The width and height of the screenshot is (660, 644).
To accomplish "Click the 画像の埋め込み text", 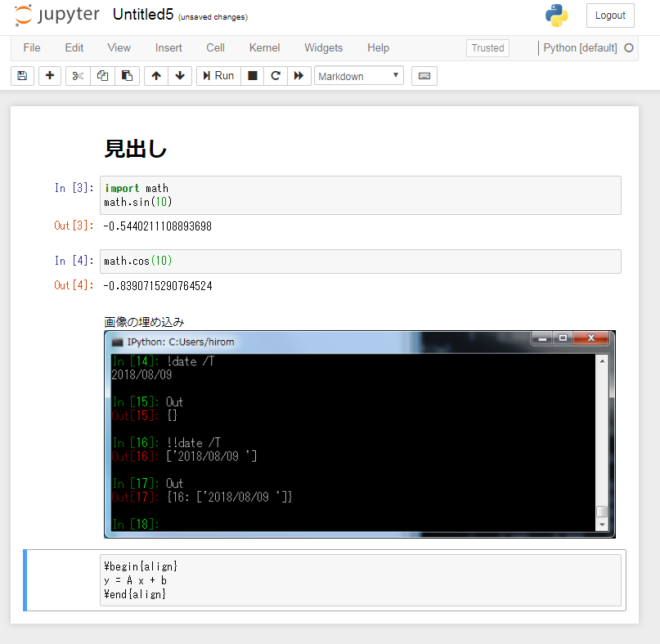I will pyautogui.click(x=144, y=322).
